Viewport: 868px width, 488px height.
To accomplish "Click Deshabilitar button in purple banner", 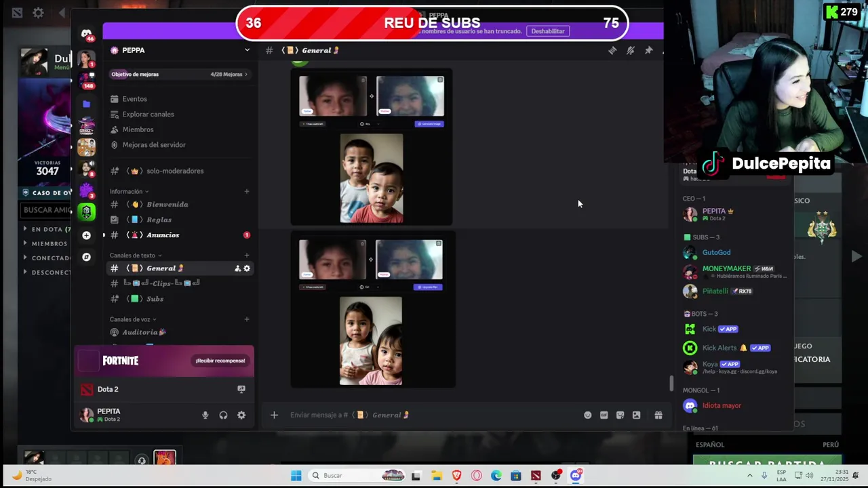I will click(548, 31).
